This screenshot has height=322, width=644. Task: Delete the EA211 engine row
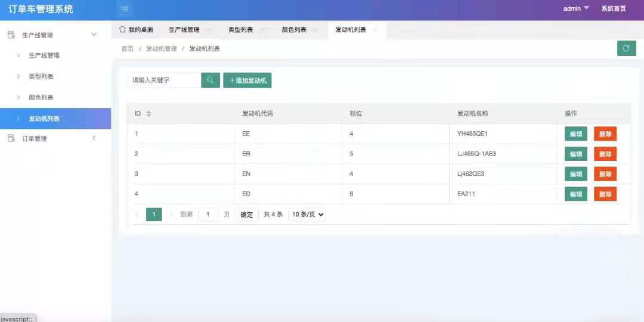tap(605, 194)
